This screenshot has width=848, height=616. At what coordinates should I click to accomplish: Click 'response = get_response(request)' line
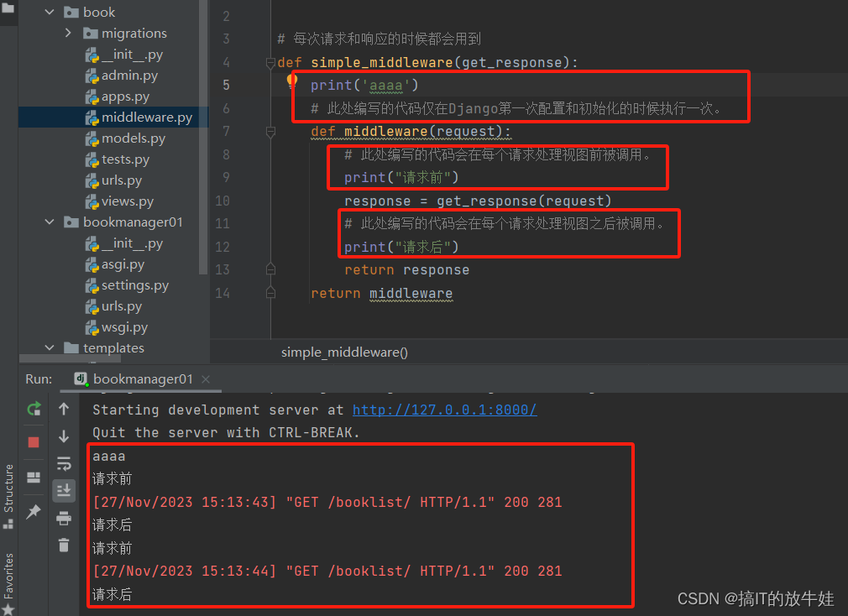point(478,201)
